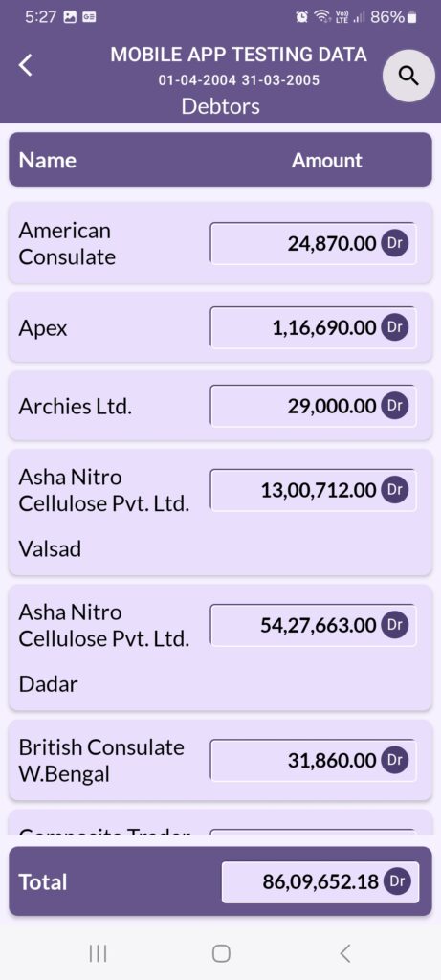The image size is (441, 980).
Task: Tap the back arrow in header
Action: 25,65
